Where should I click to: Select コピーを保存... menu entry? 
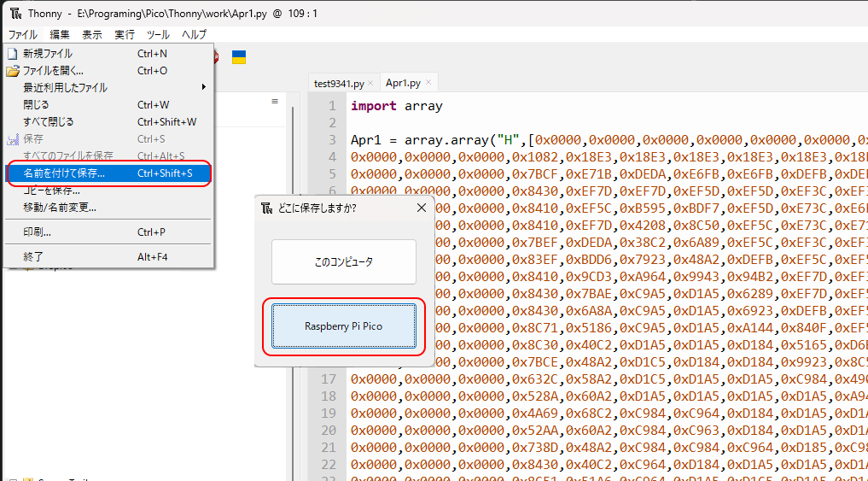coord(108,191)
